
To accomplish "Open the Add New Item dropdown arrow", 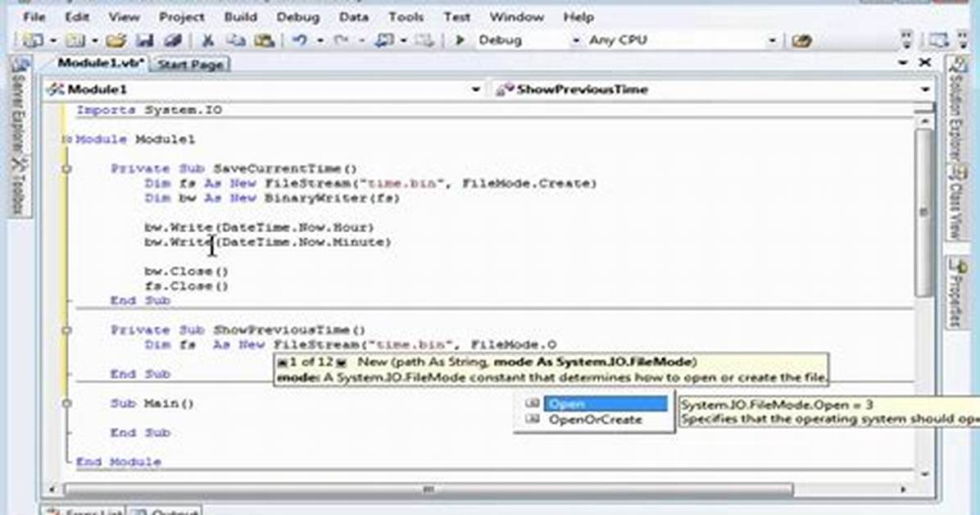I will [x=95, y=41].
